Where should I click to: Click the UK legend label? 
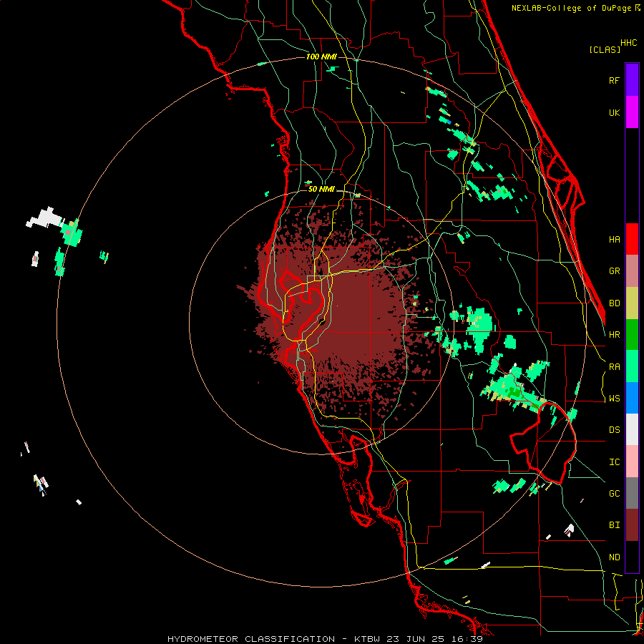coord(615,112)
